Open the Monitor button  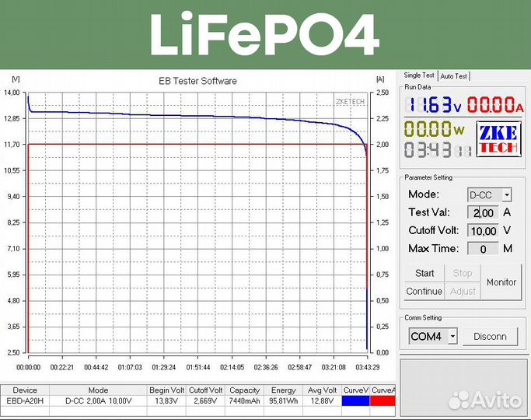pos(501,282)
